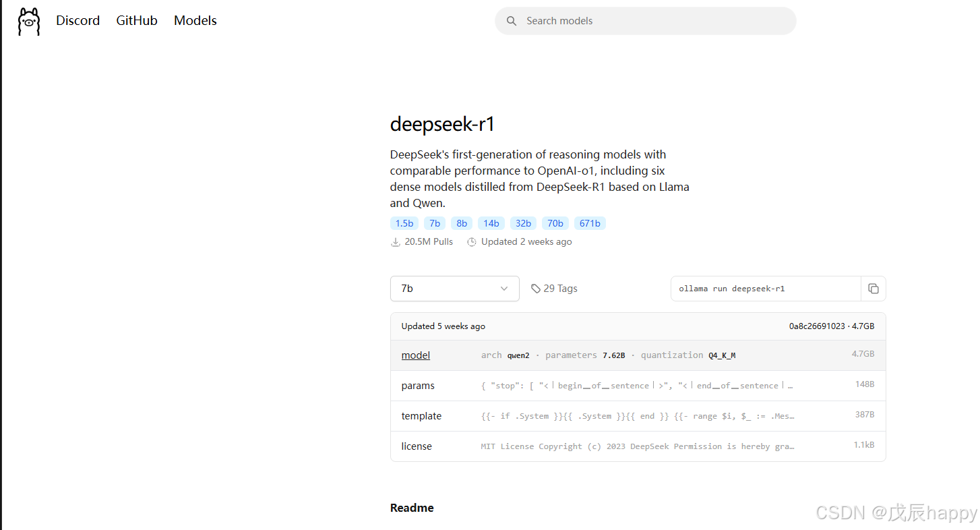980x530 pixels.
Task: Select the 32b size tag
Action: click(x=524, y=223)
